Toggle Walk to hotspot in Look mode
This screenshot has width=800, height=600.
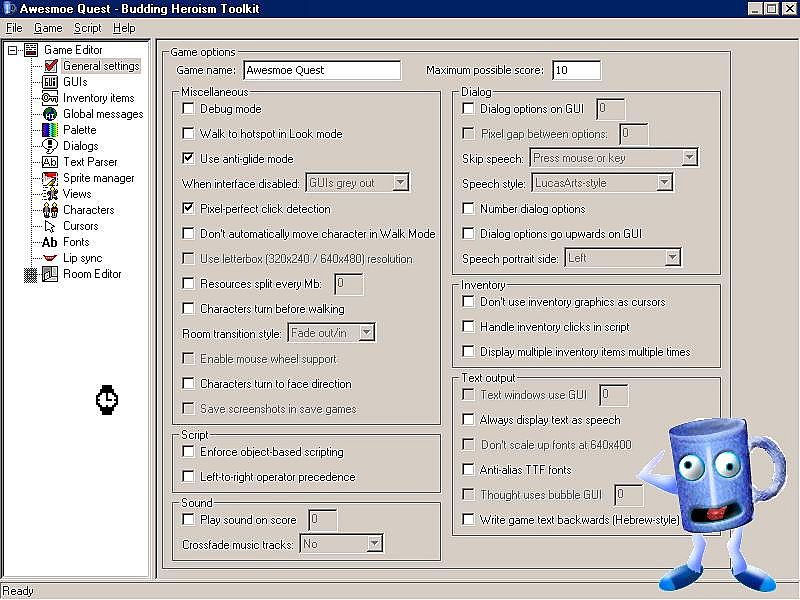pyautogui.click(x=188, y=134)
